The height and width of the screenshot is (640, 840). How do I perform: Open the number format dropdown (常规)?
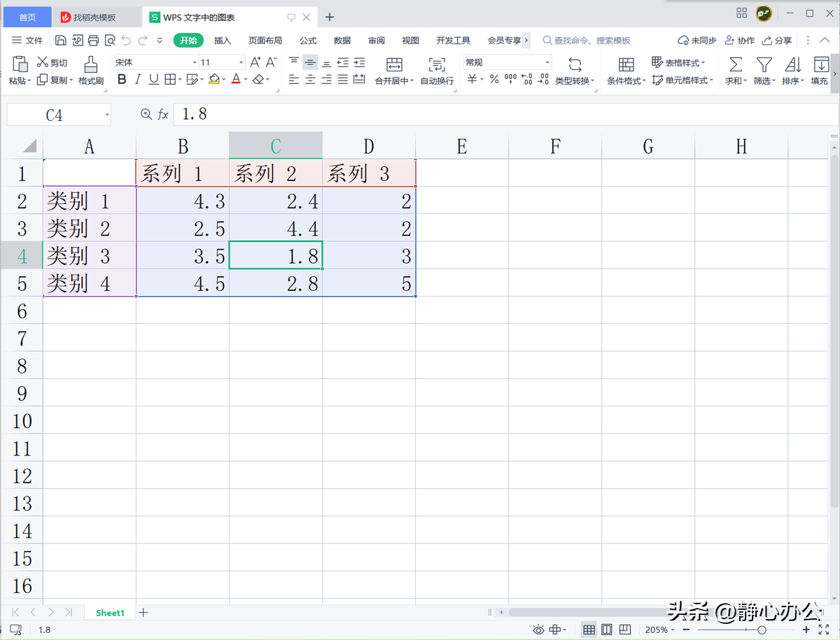[x=547, y=62]
